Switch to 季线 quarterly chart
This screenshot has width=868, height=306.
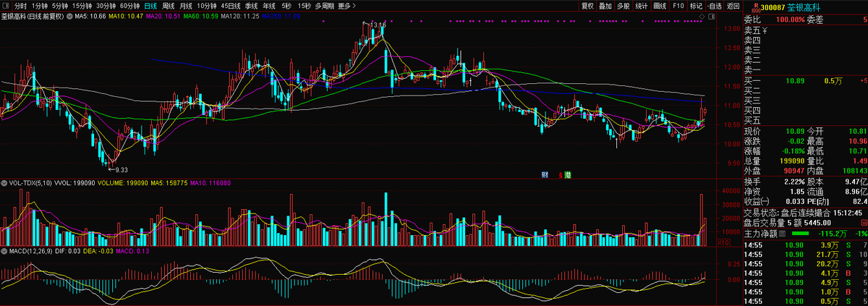pos(252,6)
